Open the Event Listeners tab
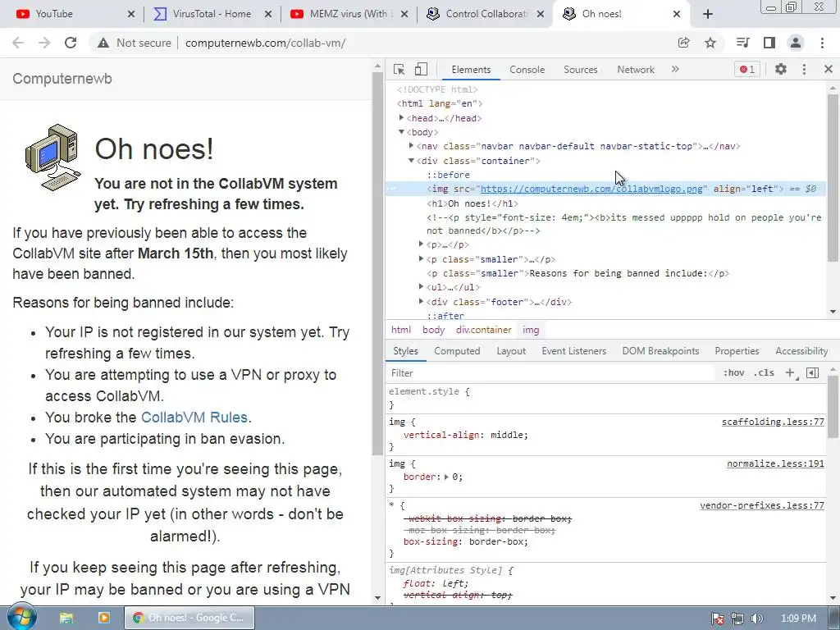Viewport: 840px width, 630px height. 573,351
